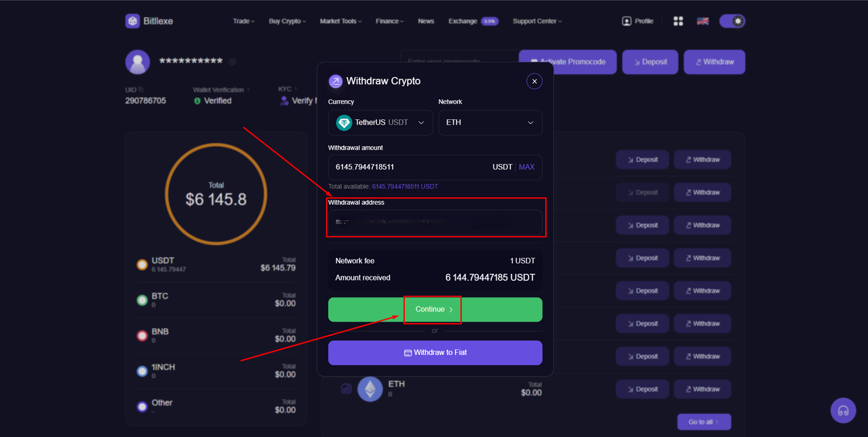Click the user avatar picture
The height and width of the screenshot is (437, 868).
pyautogui.click(x=138, y=62)
